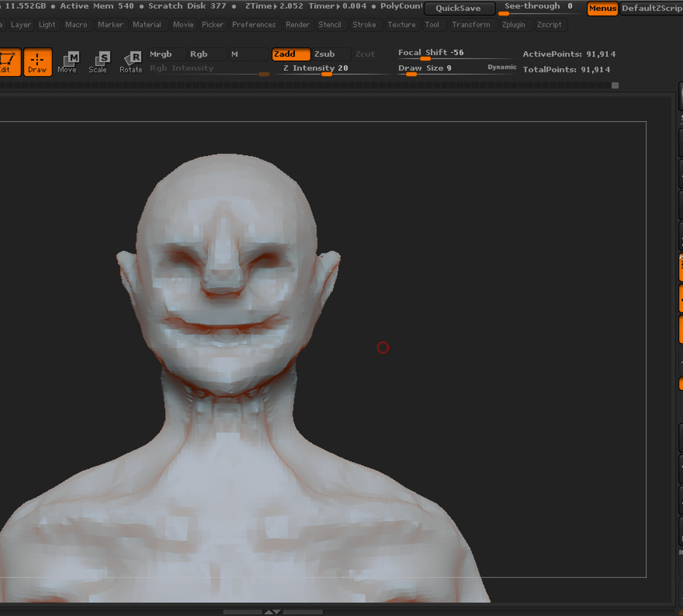
Task: Click the bottom tray divider arrows
Action: point(273,612)
